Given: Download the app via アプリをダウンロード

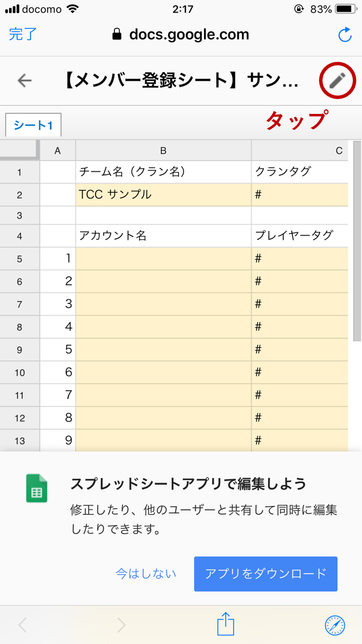Looking at the screenshot, I should tap(265, 574).
